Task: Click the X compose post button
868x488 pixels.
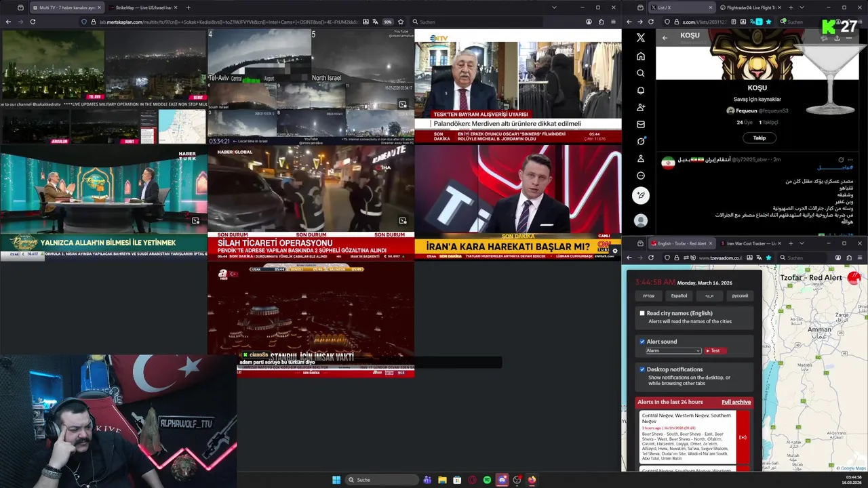Action: [x=641, y=195]
